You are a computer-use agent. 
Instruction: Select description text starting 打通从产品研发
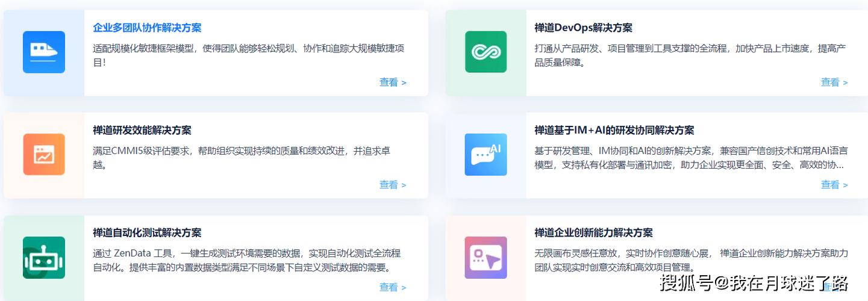pos(691,55)
